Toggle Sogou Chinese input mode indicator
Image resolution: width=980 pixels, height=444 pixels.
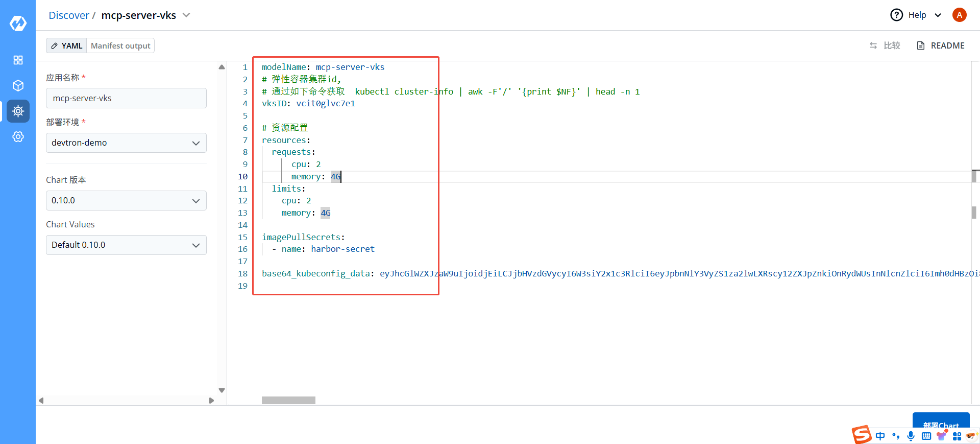880,436
